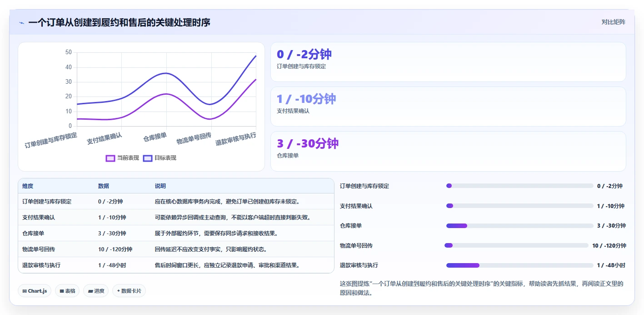Click the 表格 tag chip
This screenshot has height=315, width=644.
(x=67, y=291)
